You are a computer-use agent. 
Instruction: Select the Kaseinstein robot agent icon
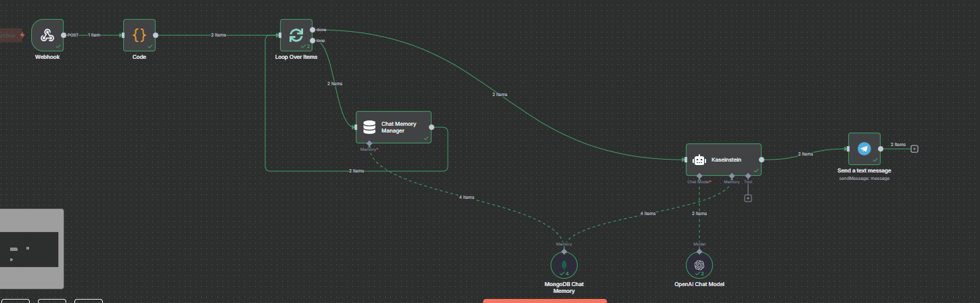tap(699, 160)
